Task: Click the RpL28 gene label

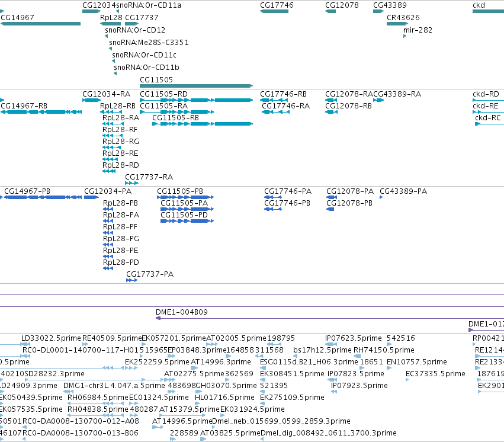Action: coord(111,17)
